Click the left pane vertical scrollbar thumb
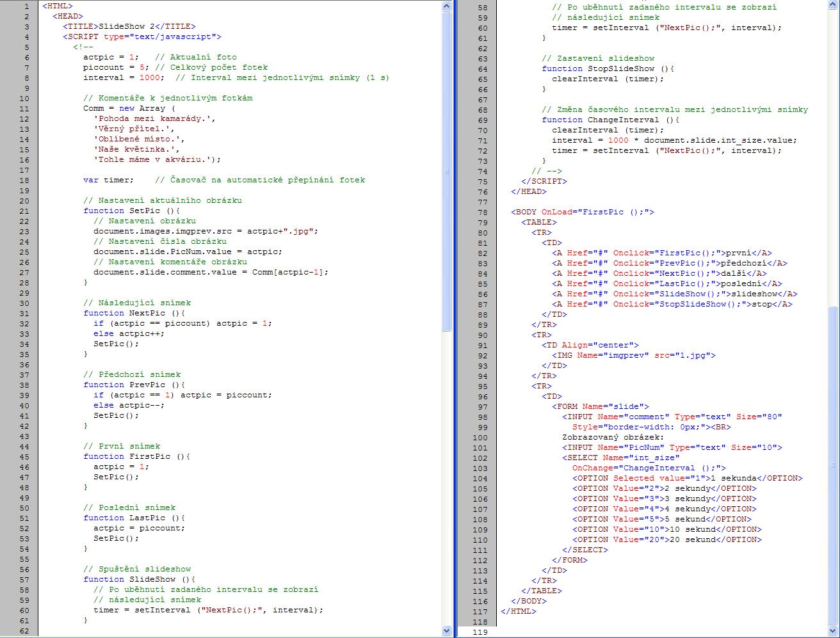Viewport: 840px width, 638px height. pyautogui.click(x=447, y=171)
